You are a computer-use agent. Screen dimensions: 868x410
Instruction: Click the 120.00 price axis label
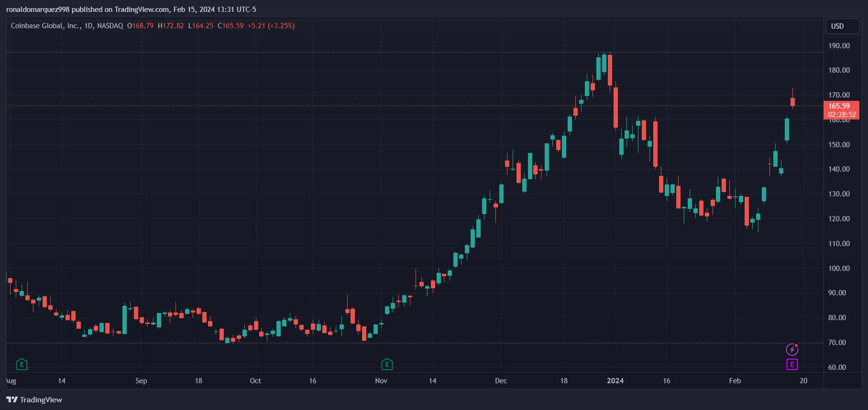(x=839, y=219)
